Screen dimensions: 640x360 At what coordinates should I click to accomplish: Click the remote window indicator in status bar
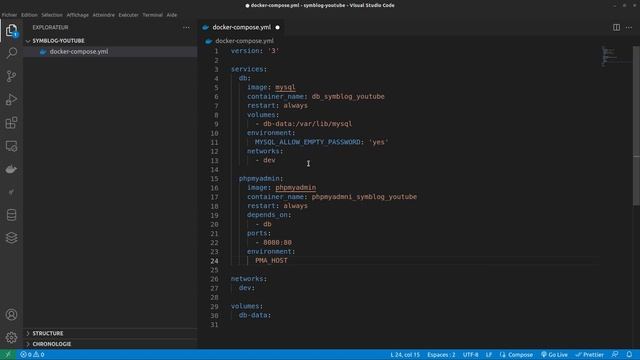[7, 355]
